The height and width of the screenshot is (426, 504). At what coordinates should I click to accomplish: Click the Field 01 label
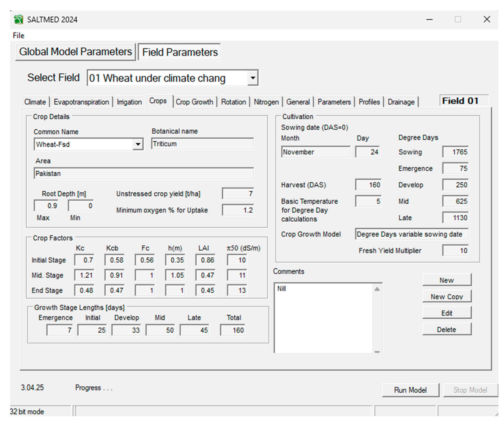tap(460, 101)
